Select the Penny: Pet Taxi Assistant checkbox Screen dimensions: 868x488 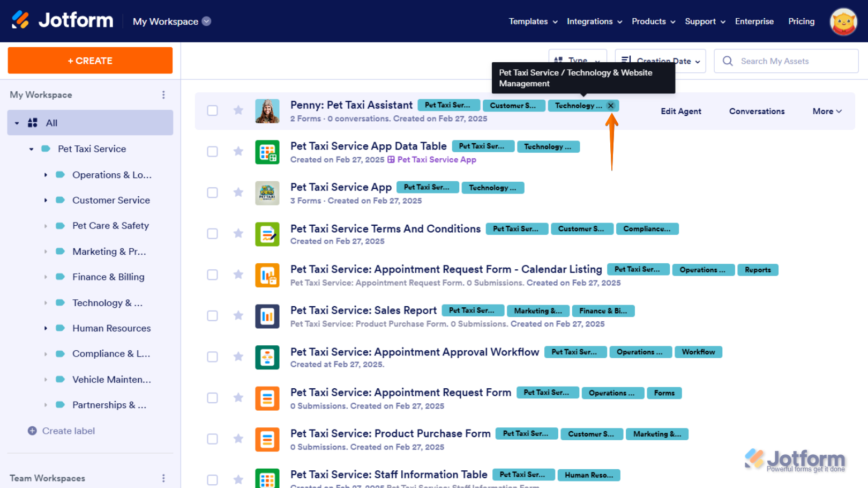click(x=213, y=110)
